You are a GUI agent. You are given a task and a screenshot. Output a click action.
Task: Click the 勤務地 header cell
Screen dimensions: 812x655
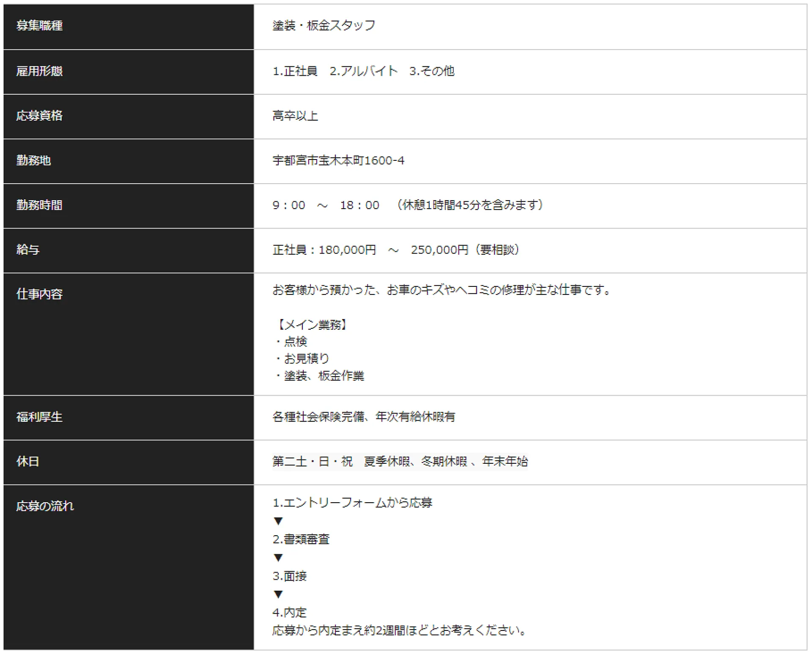(33, 160)
